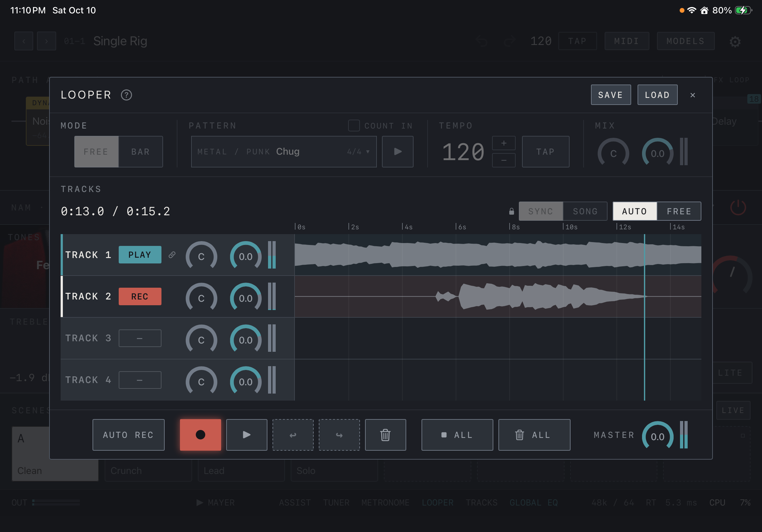Open the Track 4 empty state selector
Viewport: 762px width, 532px height.
(x=140, y=380)
